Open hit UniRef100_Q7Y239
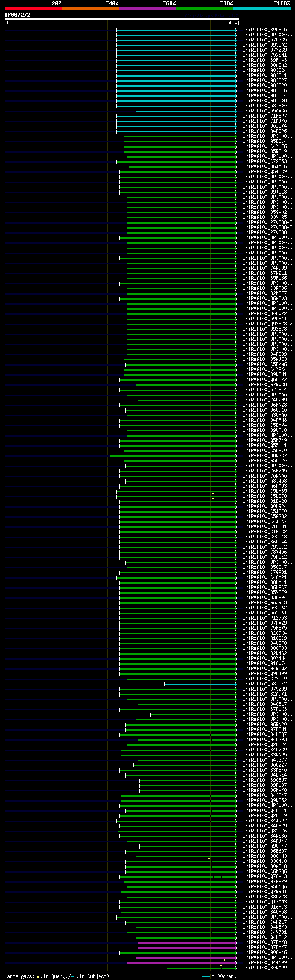The height and width of the screenshot is (980, 295). (265, 50)
